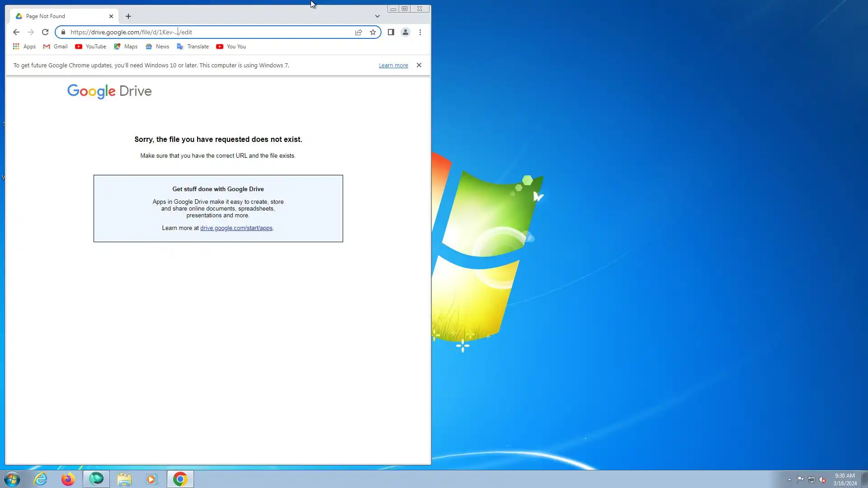The height and width of the screenshot is (488, 868).
Task: Open the Chrome profile icon
Action: (406, 32)
